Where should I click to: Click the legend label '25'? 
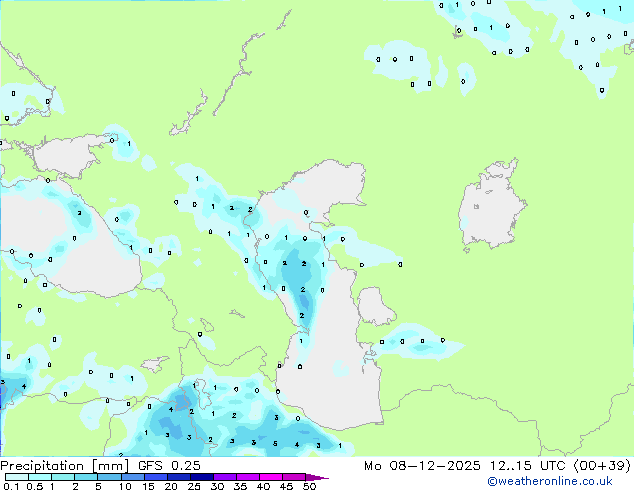point(194,486)
